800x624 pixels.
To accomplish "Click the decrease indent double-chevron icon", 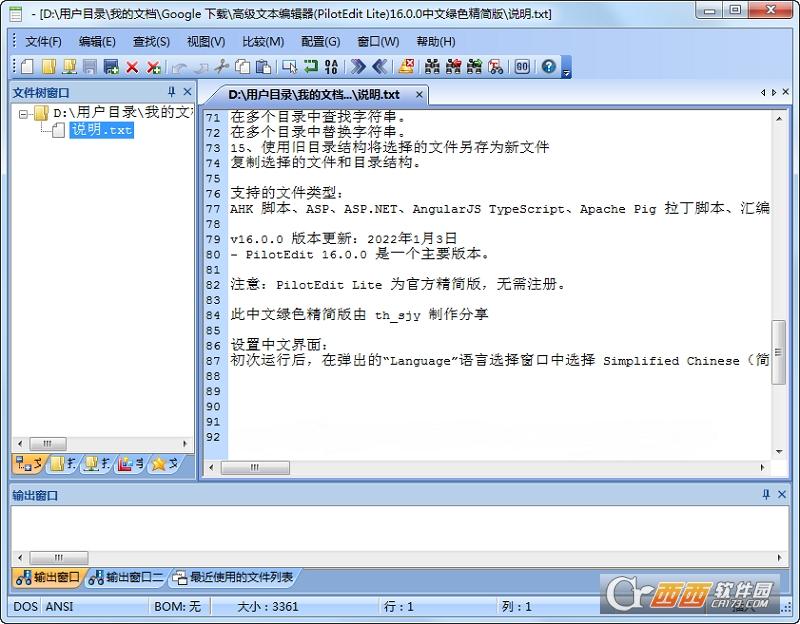I will pyautogui.click(x=380, y=67).
